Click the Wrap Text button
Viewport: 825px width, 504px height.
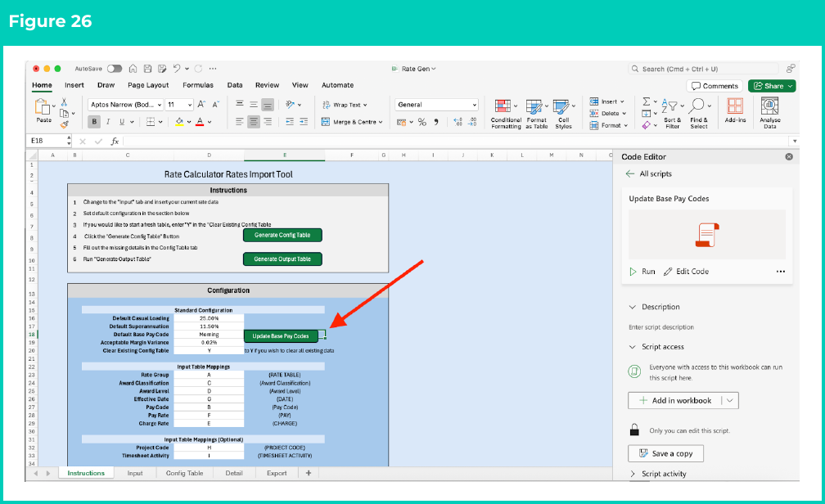click(345, 105)
